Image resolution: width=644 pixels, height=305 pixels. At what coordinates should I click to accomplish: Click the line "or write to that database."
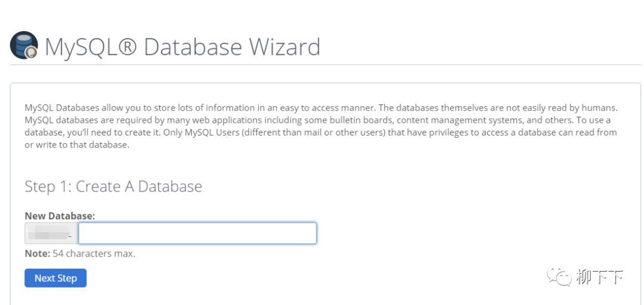[77, 144]
